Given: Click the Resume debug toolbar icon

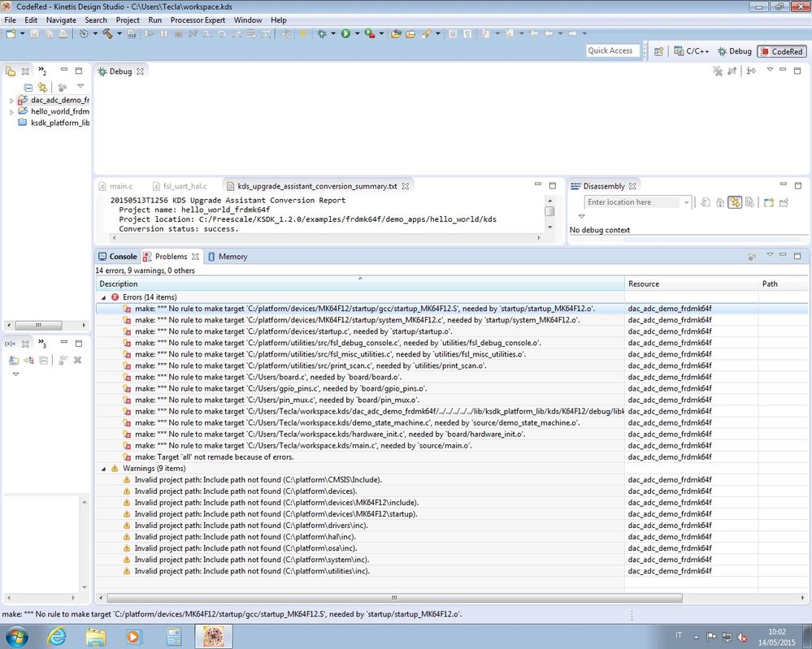Looking at the screenshot, I should pyautogui.click(x=149, y=33).
